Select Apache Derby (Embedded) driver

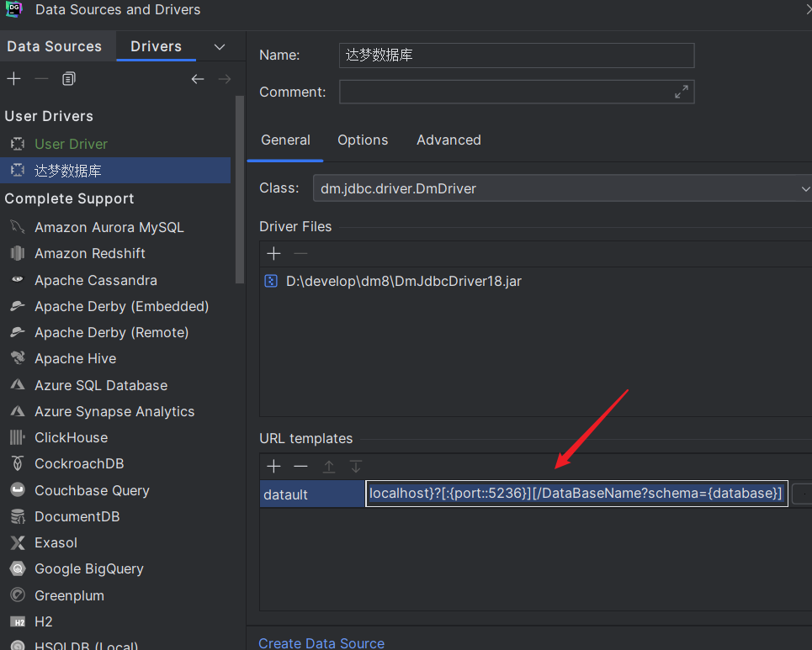(115, 306)
